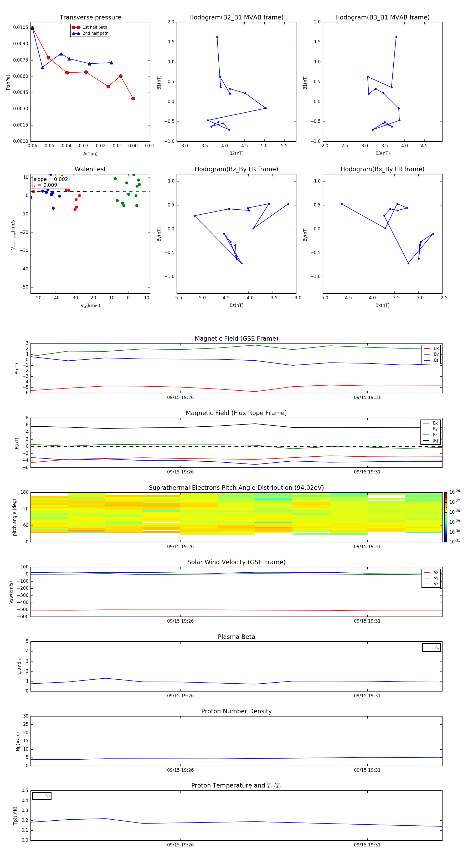Click the "Vsw(km/s)" y-axis label

(11, 592)
